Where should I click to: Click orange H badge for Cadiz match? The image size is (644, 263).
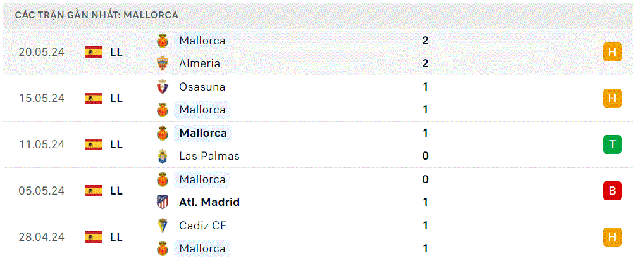pos(612,237)
